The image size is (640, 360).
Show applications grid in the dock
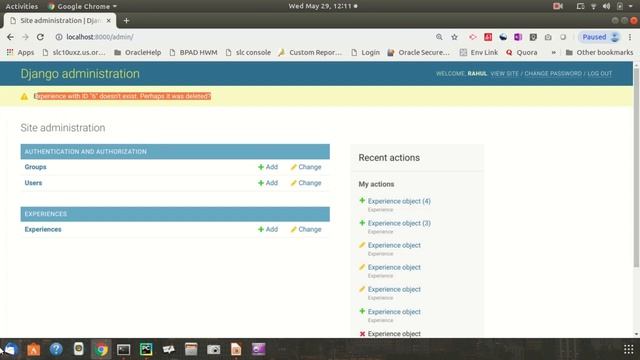point(629,349)
